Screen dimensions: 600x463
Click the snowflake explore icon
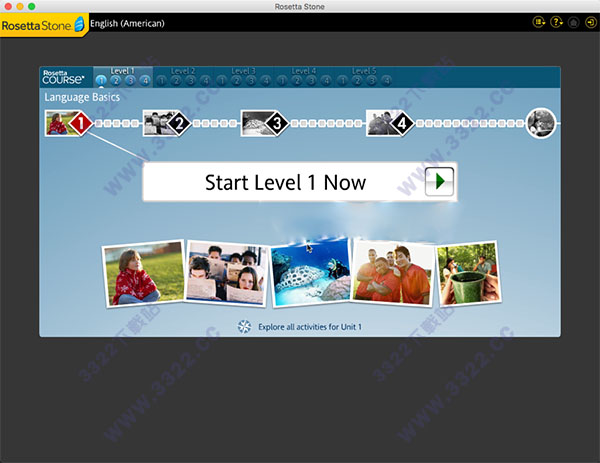click(244, 327)
